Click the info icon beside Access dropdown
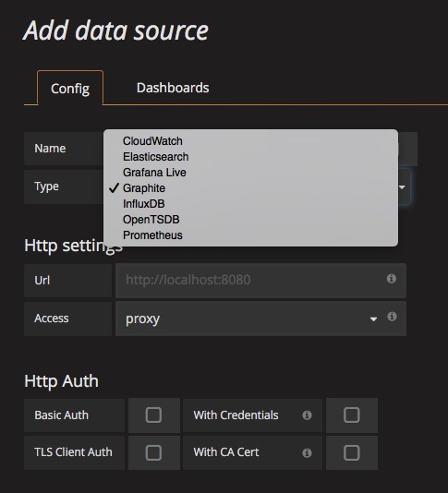448x493 pixels. (x=392, y=317)
